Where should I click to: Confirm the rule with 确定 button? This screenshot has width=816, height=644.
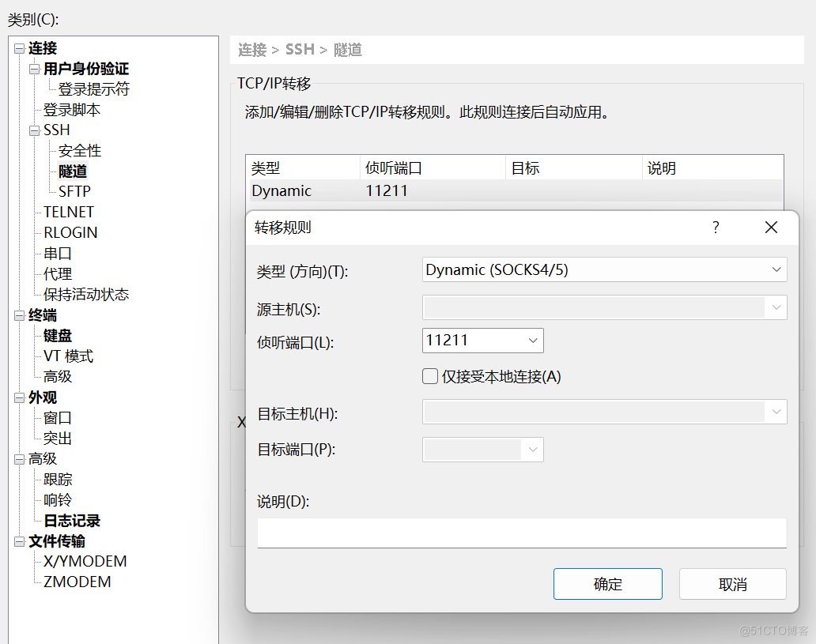click(x=607, y=583)
